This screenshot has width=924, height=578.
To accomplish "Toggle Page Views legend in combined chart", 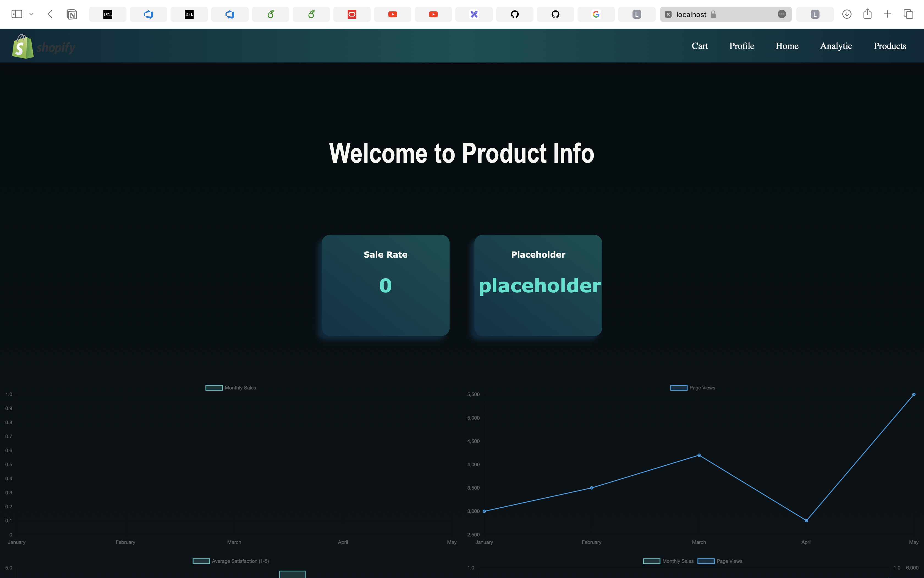I will click(720, 561).
